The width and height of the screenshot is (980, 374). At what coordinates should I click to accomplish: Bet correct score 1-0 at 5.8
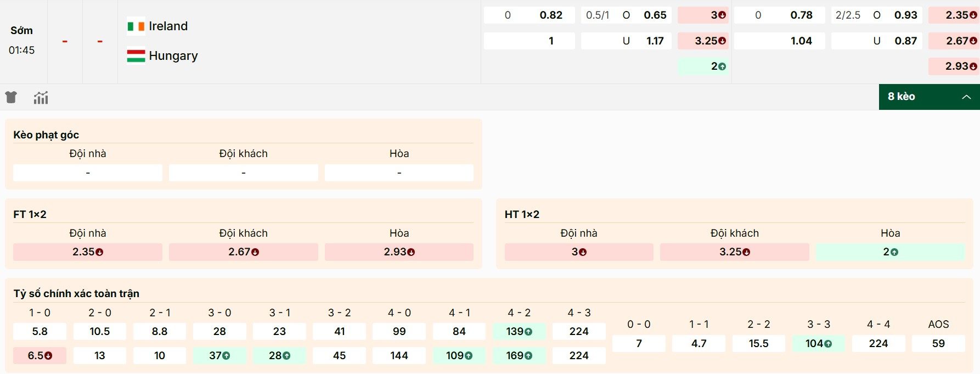(x=40, y=332)
